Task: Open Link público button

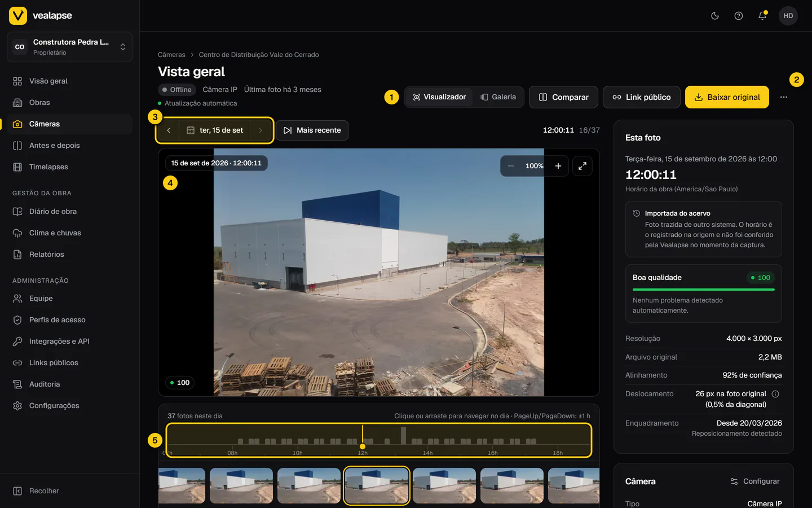Action: pos(642,97)
